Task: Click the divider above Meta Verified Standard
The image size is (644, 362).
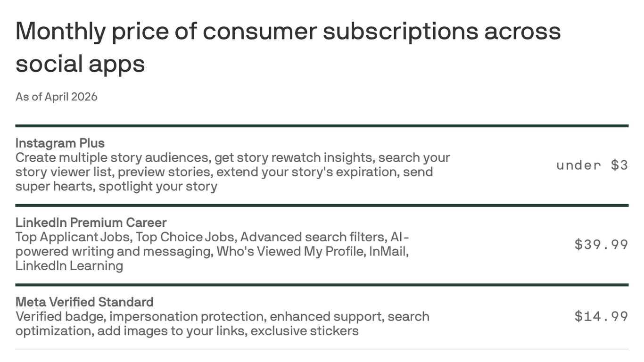Action: pyautogui.click(x=322, y=285)
